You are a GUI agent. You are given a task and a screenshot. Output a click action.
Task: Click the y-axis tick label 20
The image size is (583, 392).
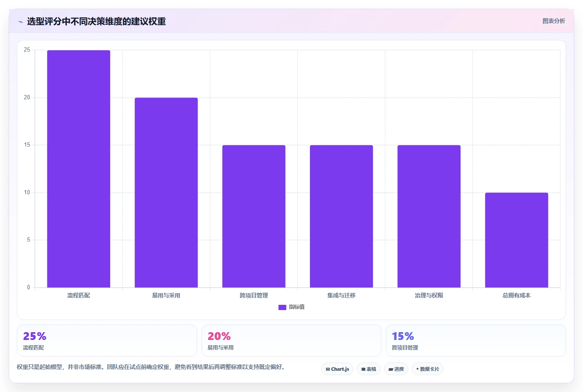point(27,98)
